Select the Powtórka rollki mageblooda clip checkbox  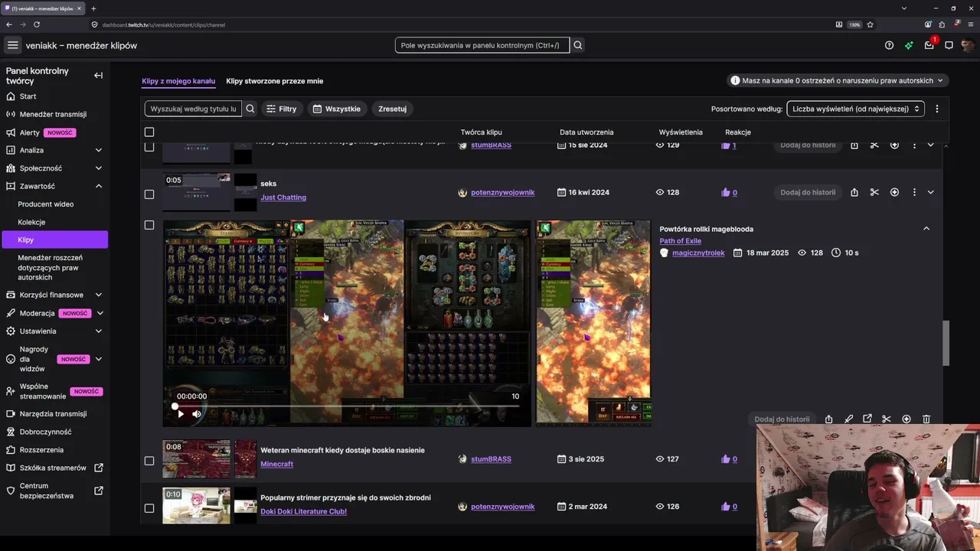(149, 225)
